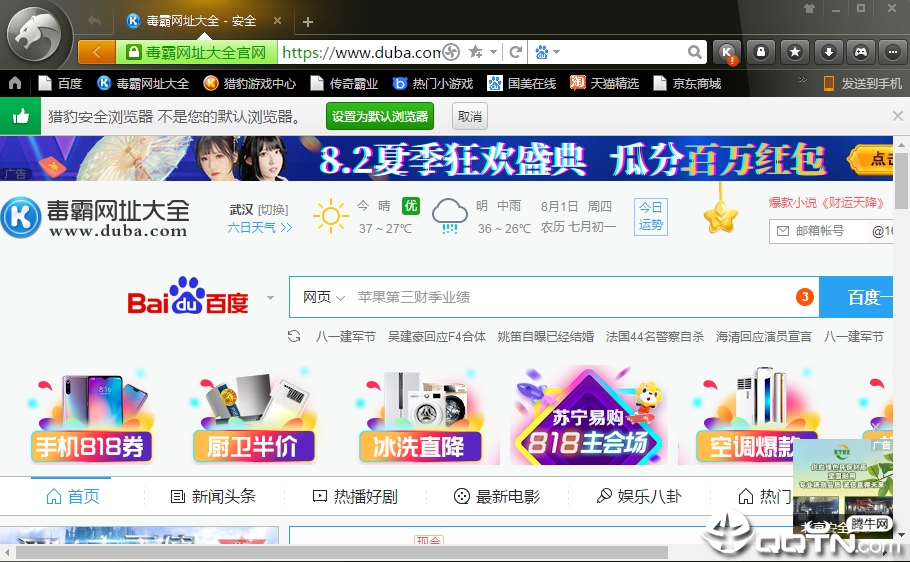Click the star bookmark icon in address bar
This screenshot has width=910, height=562.
point(475,52)
